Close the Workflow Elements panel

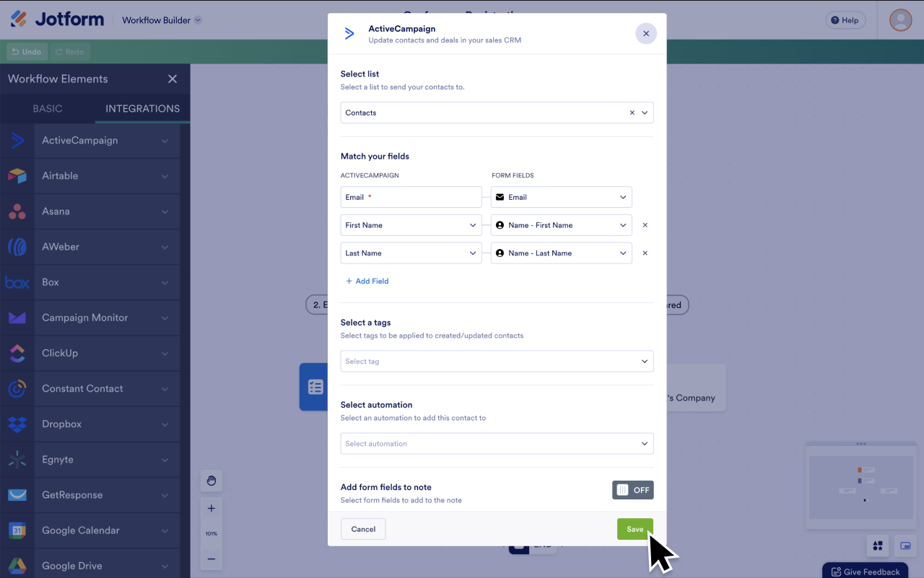[x=173, y=79]
